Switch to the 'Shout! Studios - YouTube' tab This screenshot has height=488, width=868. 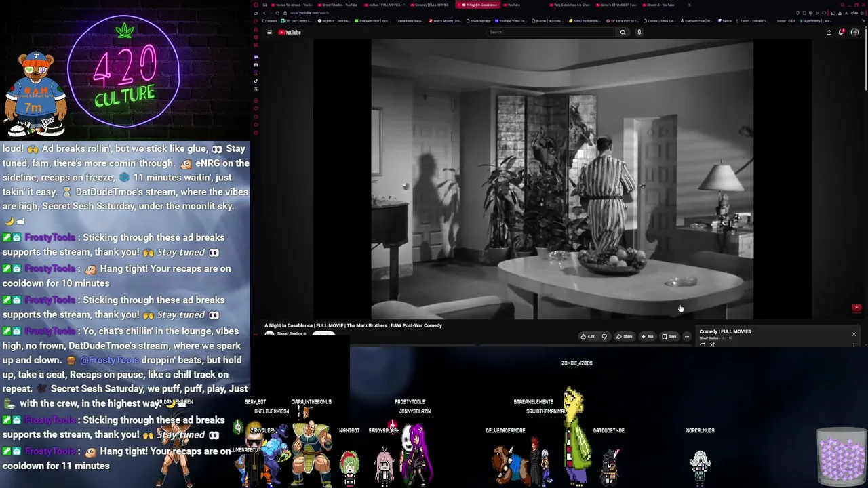tap(338, 5)
